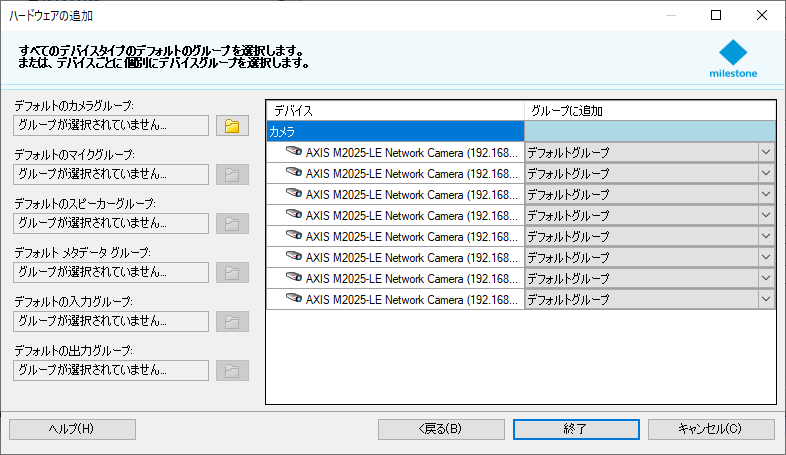The height and width of the screenshot is (455, 786).
Task: Expand デフォルトグループ dropdown in third camera row
Action: 765,194
